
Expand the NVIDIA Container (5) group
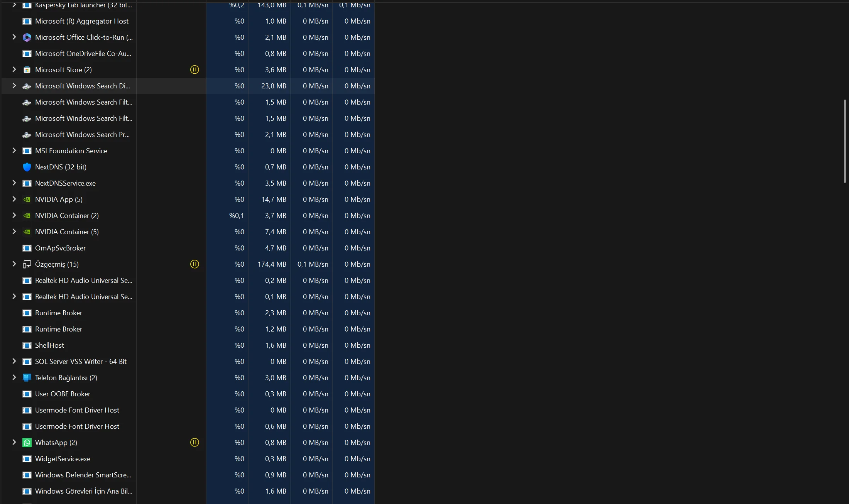14,232
